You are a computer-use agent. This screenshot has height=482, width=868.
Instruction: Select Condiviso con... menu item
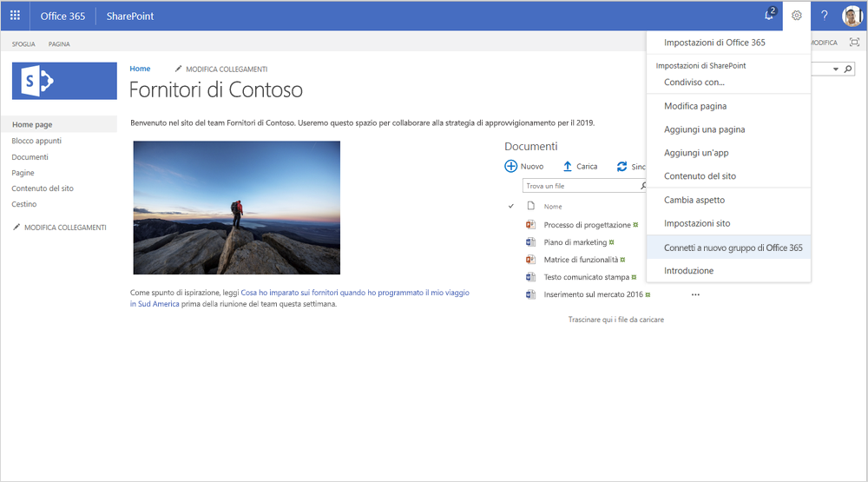pos(694,82)
